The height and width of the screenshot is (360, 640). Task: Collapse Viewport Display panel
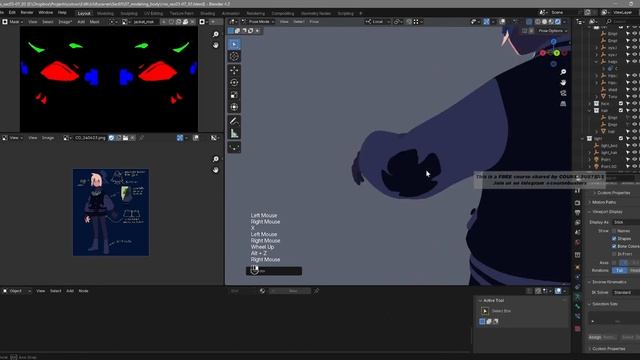607,212
